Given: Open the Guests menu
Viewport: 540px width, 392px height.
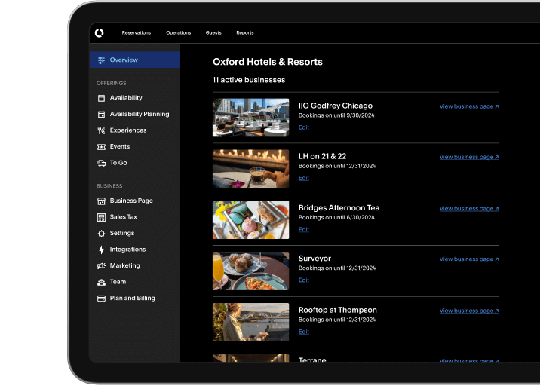Looking at the screenshot, I should (x=213, y=32).
